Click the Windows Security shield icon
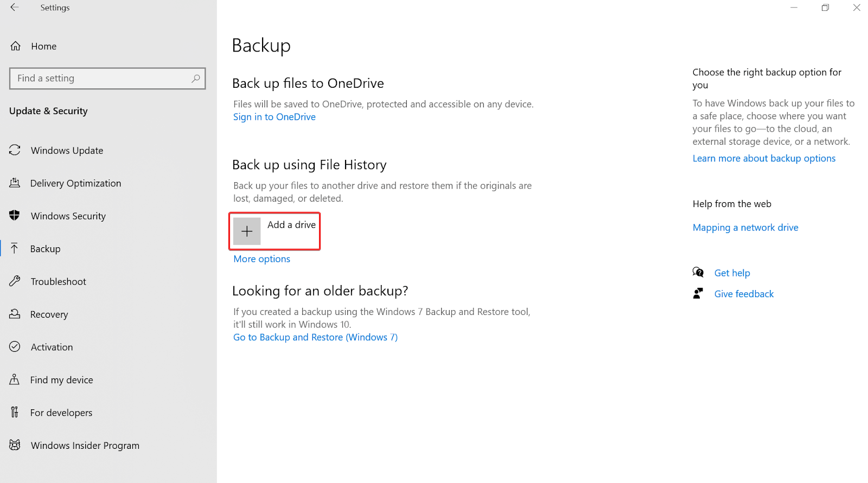 15,216
